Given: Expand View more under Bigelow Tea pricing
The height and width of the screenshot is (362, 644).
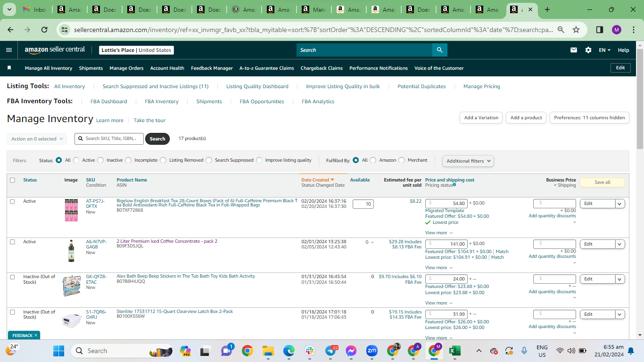Looking at the screenshot, I should pos(438,233).
